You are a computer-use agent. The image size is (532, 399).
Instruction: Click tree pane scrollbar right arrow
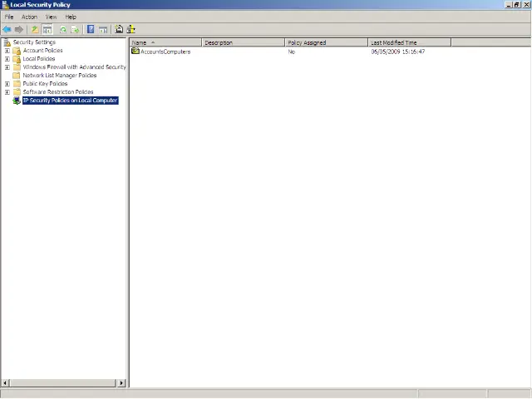[x=121, y=383]
